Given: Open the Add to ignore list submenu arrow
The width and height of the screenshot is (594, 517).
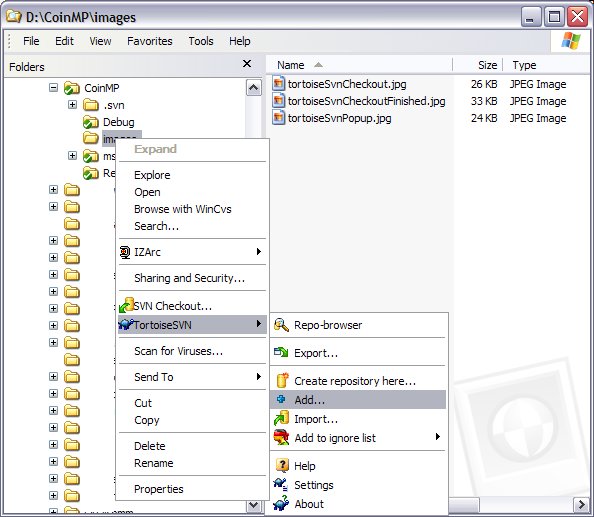Looking at the screenshot, I should tap(438, 436).
